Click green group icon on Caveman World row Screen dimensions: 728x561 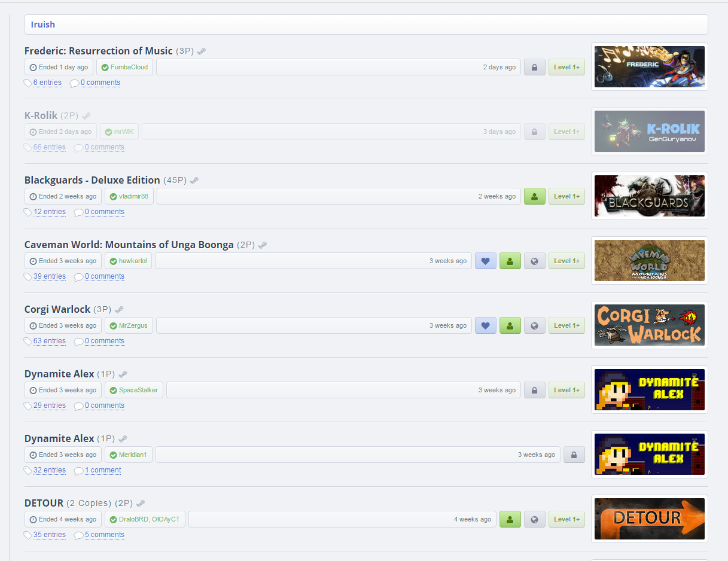coord(510,261)
